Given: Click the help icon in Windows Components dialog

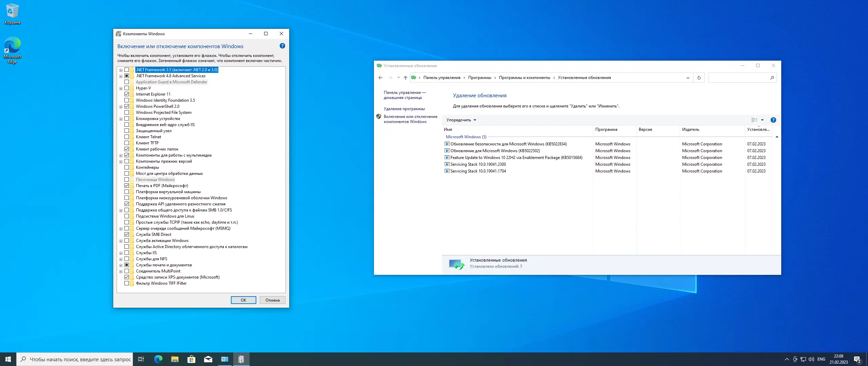Looking at the screenshot, I should click(x=282, y=46).
